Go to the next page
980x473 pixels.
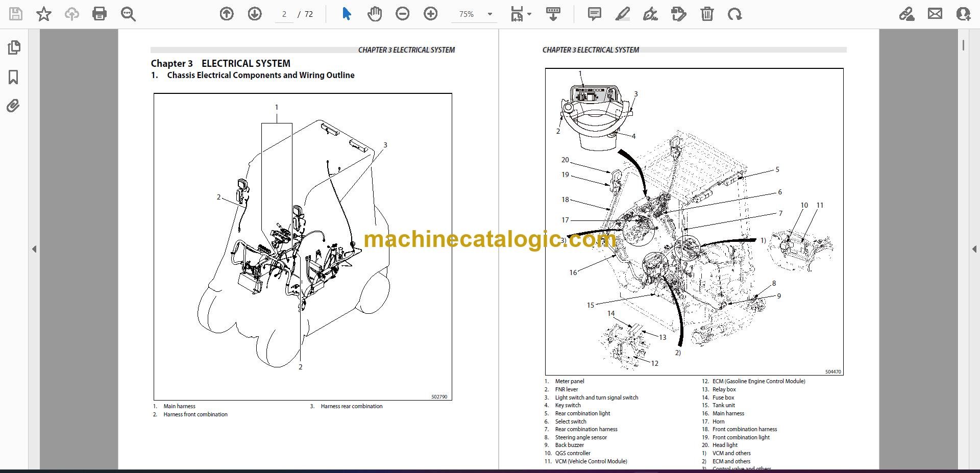[x=255, y=14]
